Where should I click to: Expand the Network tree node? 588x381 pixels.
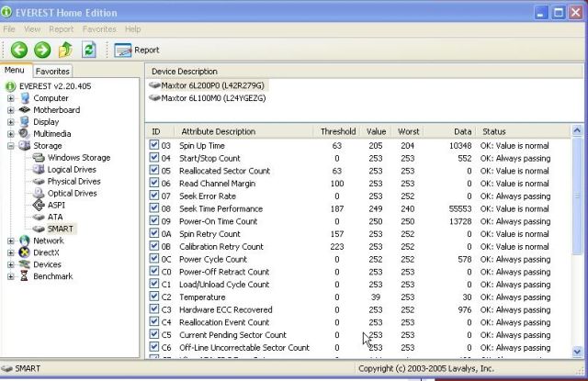point(11,241)
